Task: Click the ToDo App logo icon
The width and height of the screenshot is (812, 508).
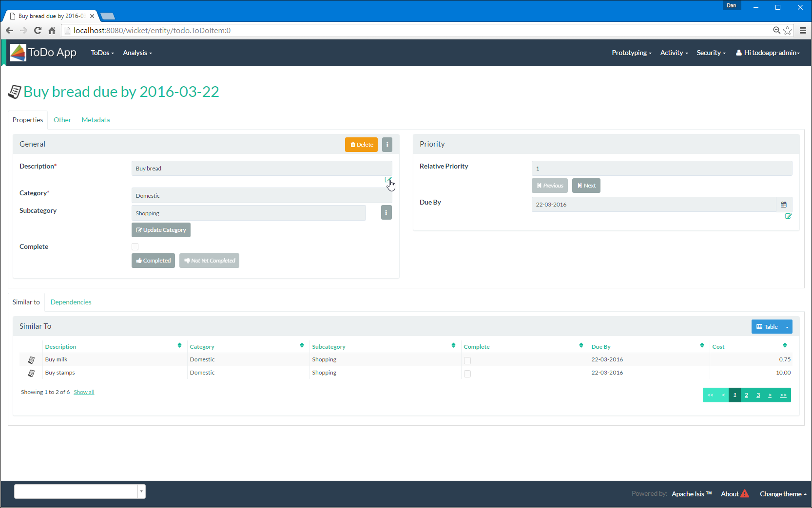Action: point(18,53)
